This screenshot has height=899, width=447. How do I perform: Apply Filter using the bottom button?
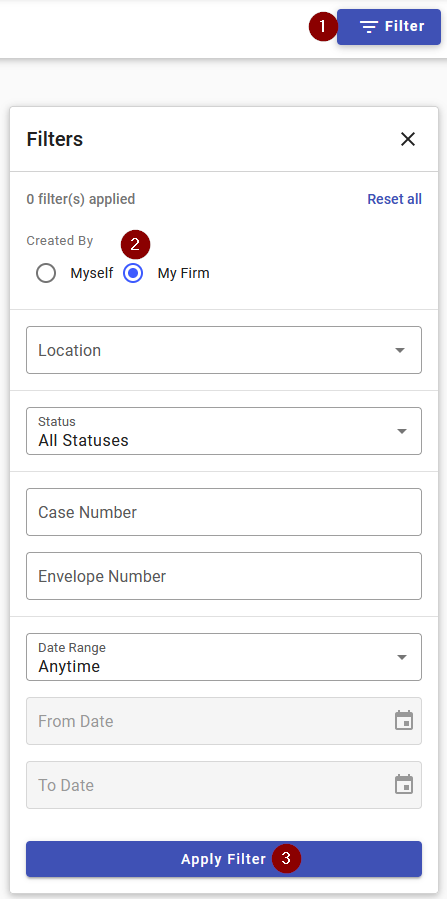224,859
